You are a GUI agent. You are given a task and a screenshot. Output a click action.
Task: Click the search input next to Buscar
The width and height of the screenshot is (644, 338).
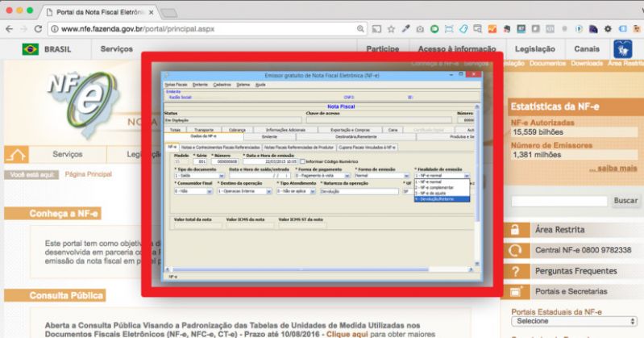[559, 201]
